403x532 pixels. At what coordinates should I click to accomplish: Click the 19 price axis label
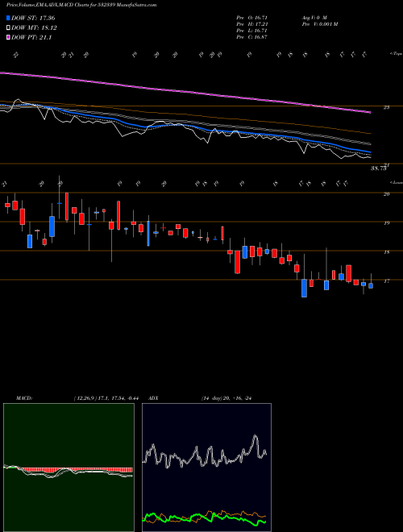[386, 223]
